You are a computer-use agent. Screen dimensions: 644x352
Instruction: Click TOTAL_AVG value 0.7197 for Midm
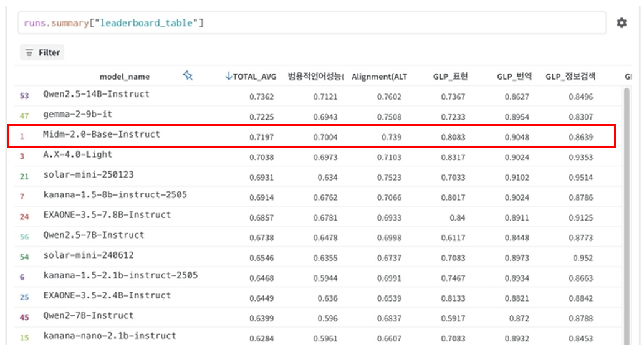coord(261,137)
